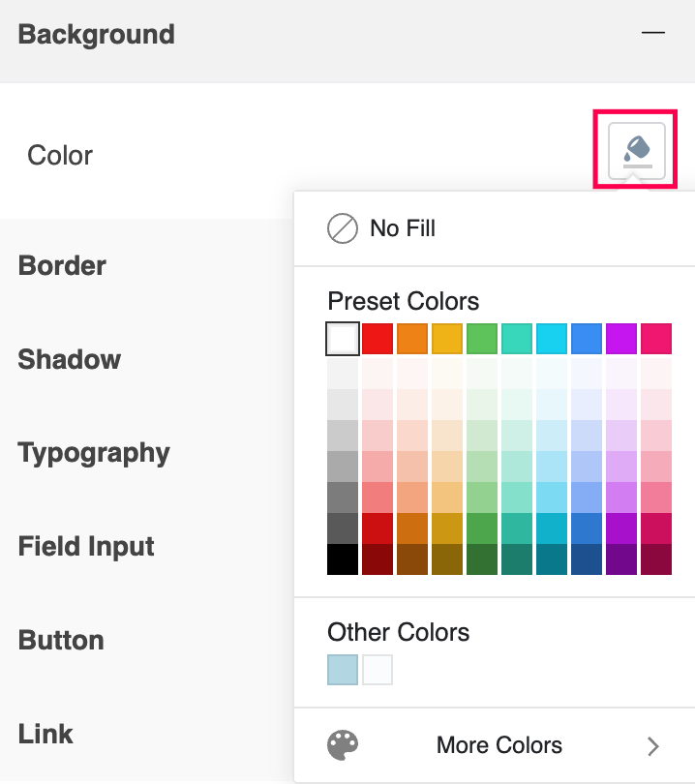Click the More Colors label

499,745
